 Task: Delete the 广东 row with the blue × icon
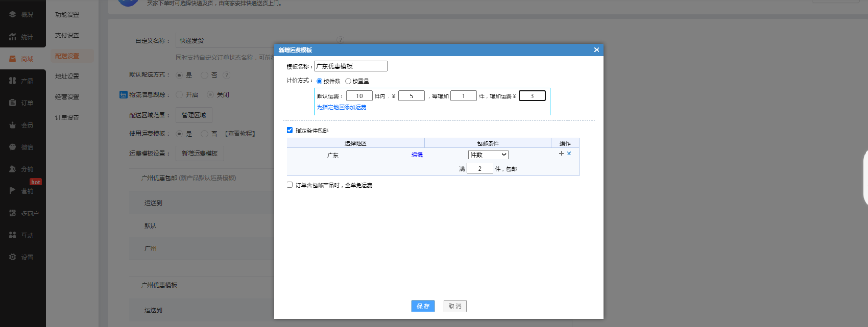569,154
